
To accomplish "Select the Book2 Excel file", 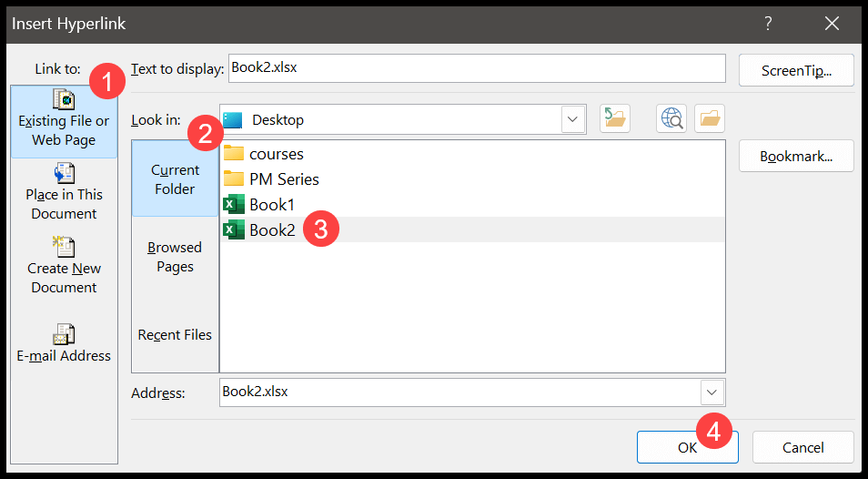I will [473, 229].
